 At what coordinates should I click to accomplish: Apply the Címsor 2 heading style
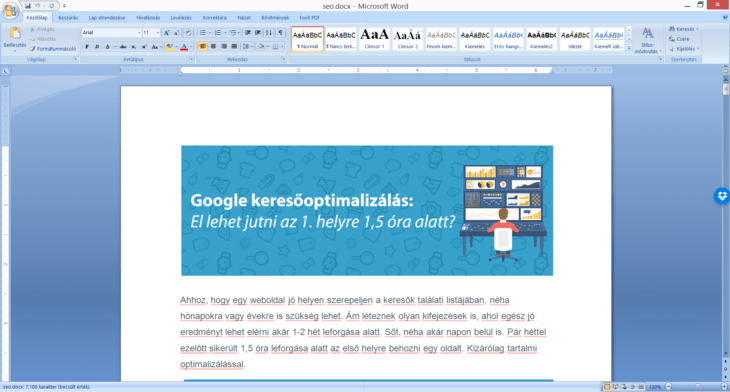pyautogui.click(x=408, y=39)
